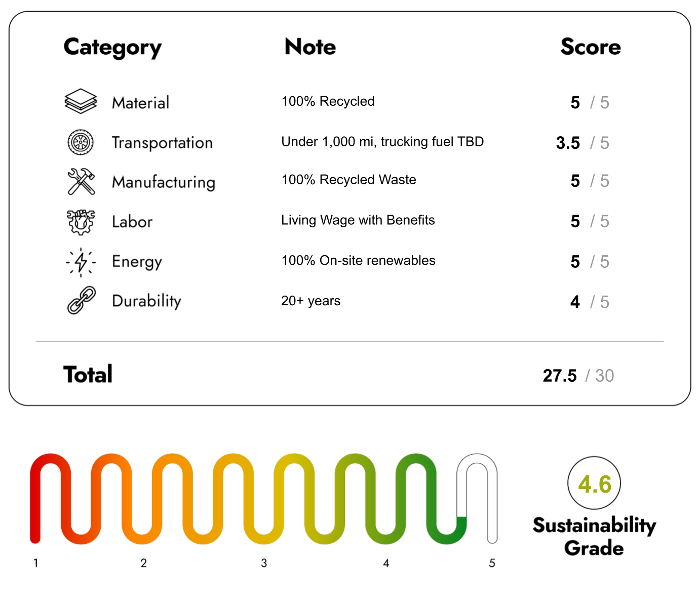Click the Material stacked layers icon

click(81, 101)
